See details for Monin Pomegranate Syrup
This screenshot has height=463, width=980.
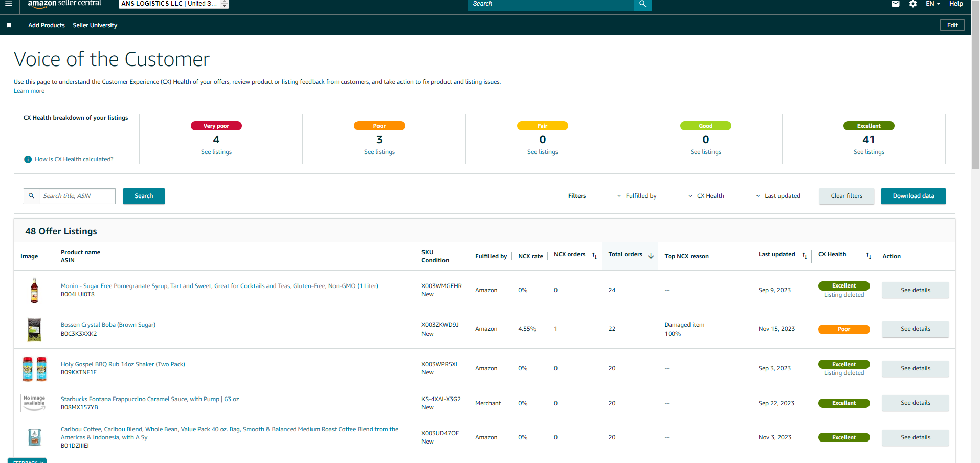coord(916,290)
